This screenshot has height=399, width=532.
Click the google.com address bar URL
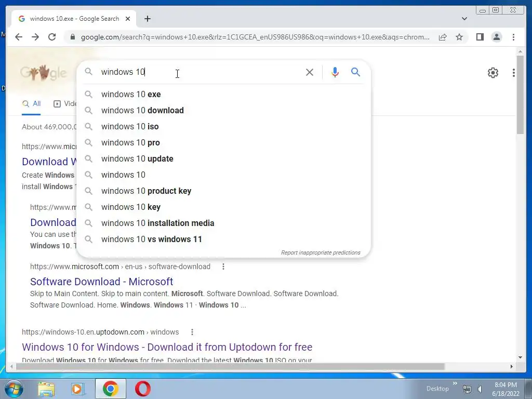click(x=255, y=37)
